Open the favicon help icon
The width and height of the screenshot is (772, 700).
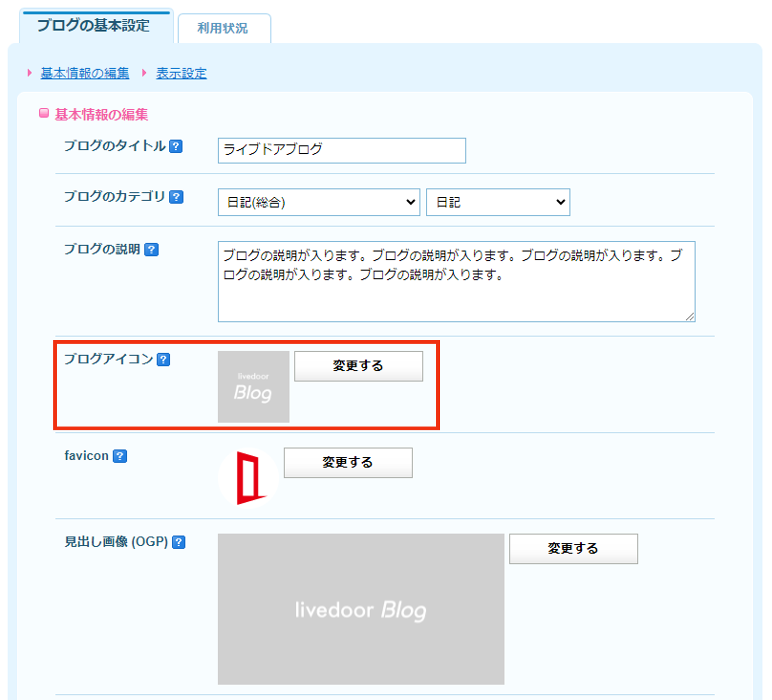tap(120, 456)
